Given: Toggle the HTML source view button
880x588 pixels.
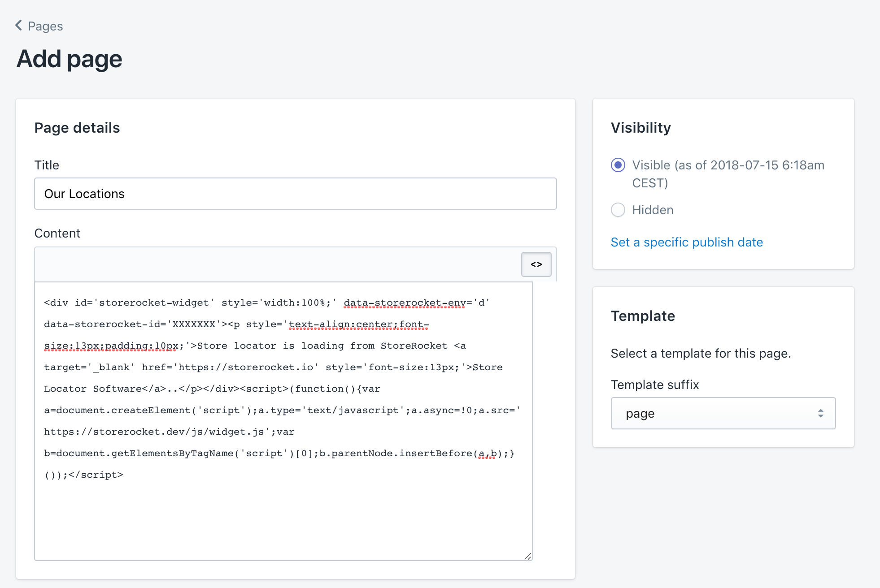Looking at the screenshot, I should [x=536, y=264].
